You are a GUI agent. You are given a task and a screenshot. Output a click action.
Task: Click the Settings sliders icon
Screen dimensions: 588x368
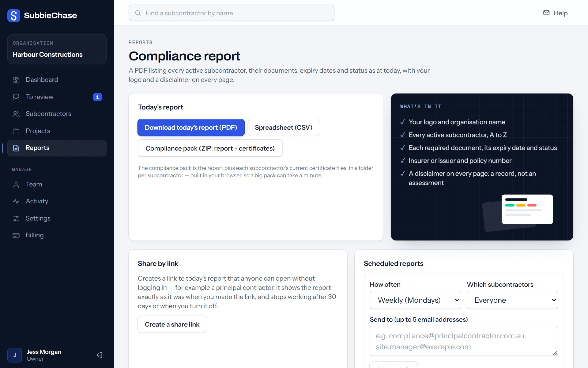coord(16,218)
